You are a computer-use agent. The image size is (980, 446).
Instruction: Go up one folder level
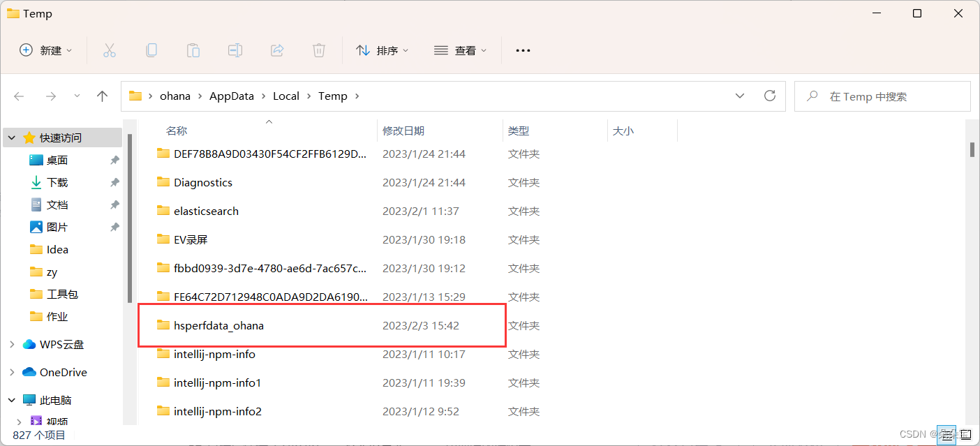102,96
